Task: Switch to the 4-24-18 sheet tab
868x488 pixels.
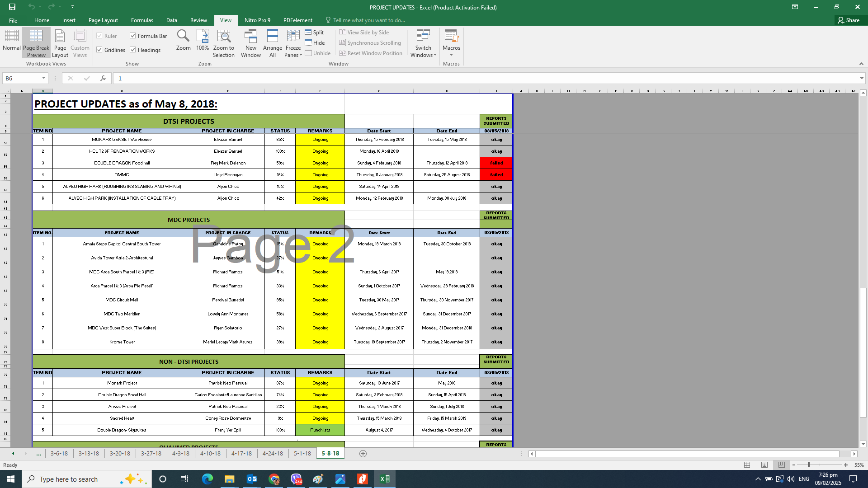Action: 273,453
